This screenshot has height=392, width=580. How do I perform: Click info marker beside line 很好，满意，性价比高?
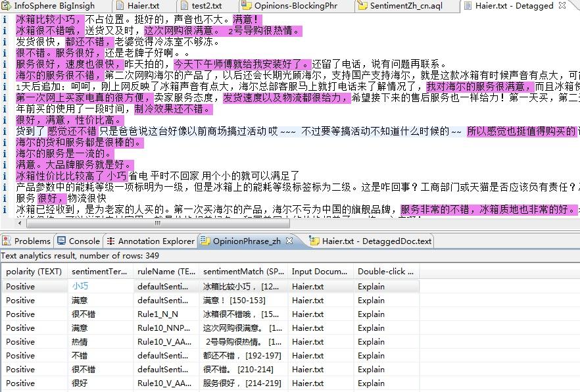(x=4, y=120)
